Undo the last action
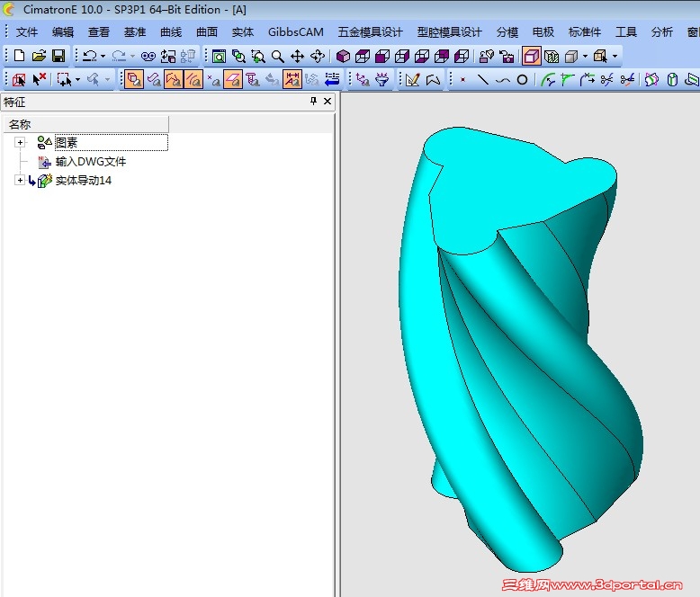 (90, 56)
